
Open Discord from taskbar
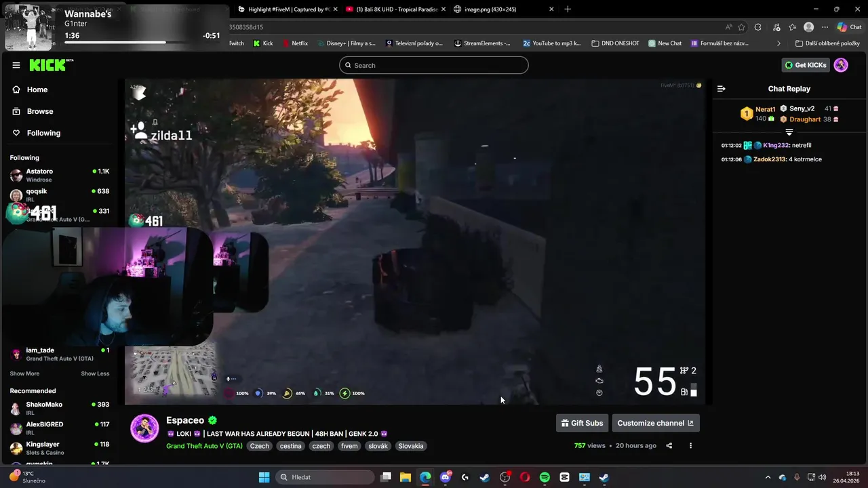click(446, 477)
